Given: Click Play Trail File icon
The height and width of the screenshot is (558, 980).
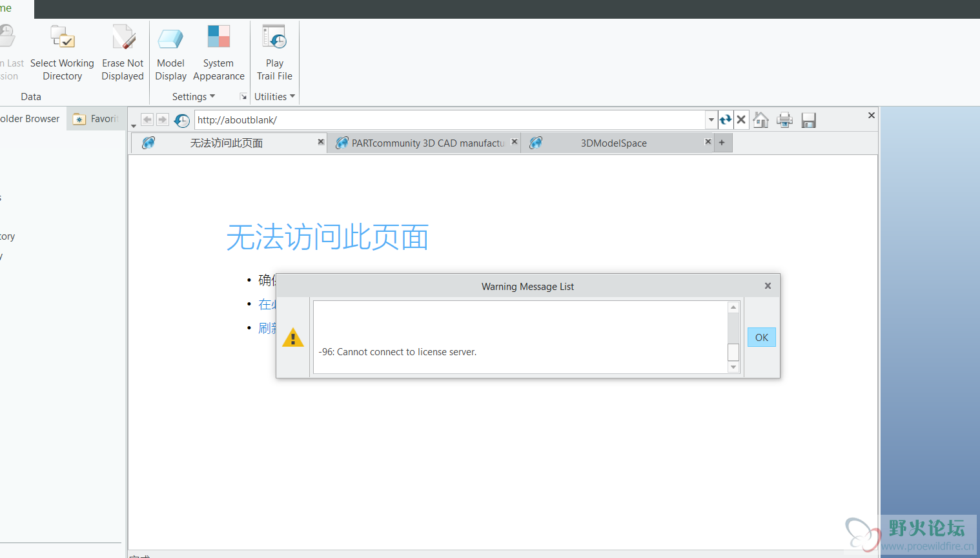Looking at the screenshot, I should coord(274,37).
